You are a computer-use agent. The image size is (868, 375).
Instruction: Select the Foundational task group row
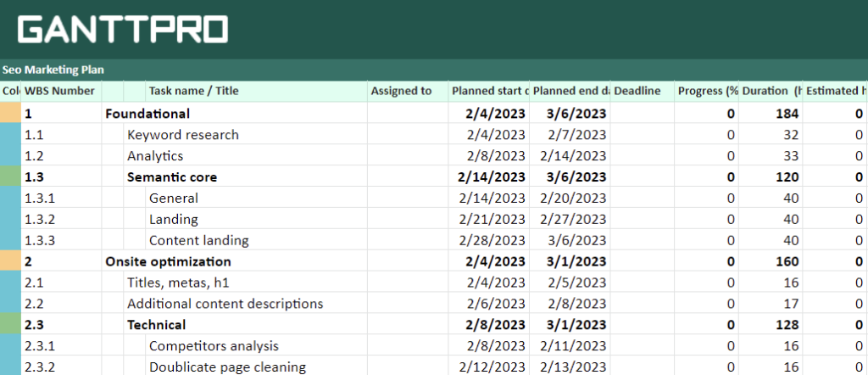point(147,114)
